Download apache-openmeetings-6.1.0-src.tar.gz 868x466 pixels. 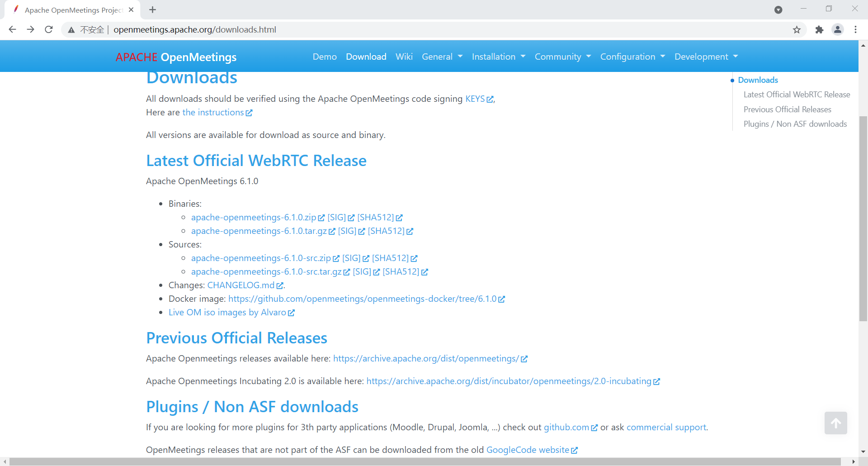(x=266, y=271)
